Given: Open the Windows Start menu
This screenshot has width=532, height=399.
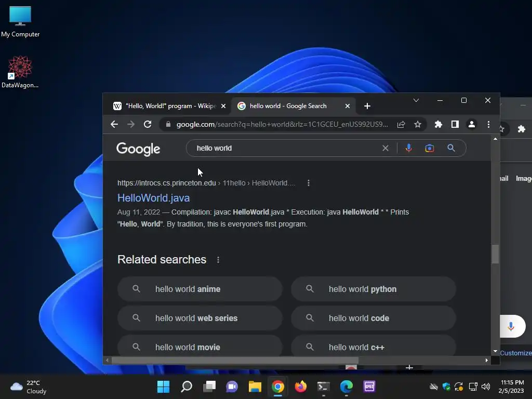Looking at the screenshot, I should click(163, 387).
